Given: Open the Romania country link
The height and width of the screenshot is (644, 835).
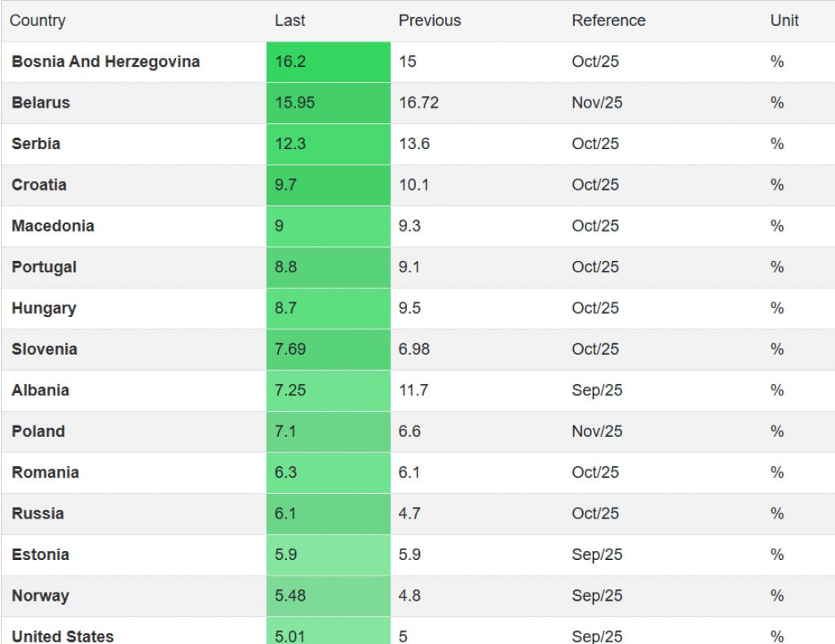Looking at the screenshot, I should 46,472.
